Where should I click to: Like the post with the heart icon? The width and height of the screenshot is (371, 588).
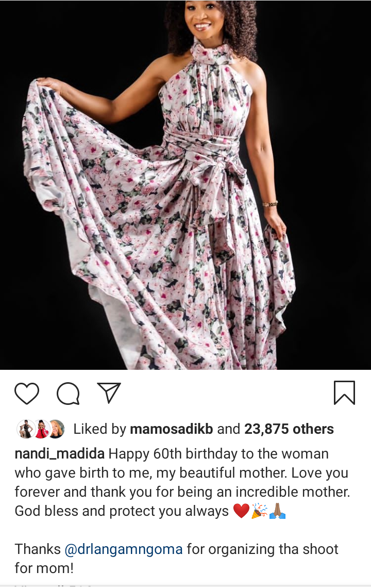(27, 394)
